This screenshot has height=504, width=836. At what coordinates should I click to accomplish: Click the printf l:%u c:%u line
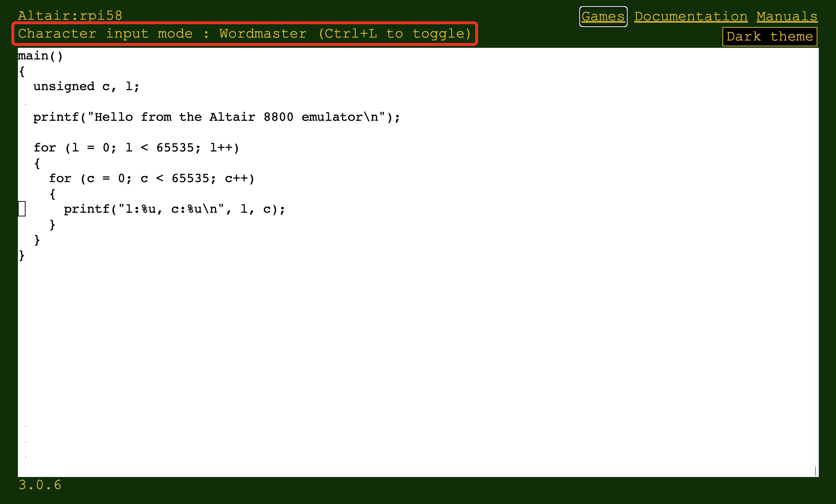174,209
